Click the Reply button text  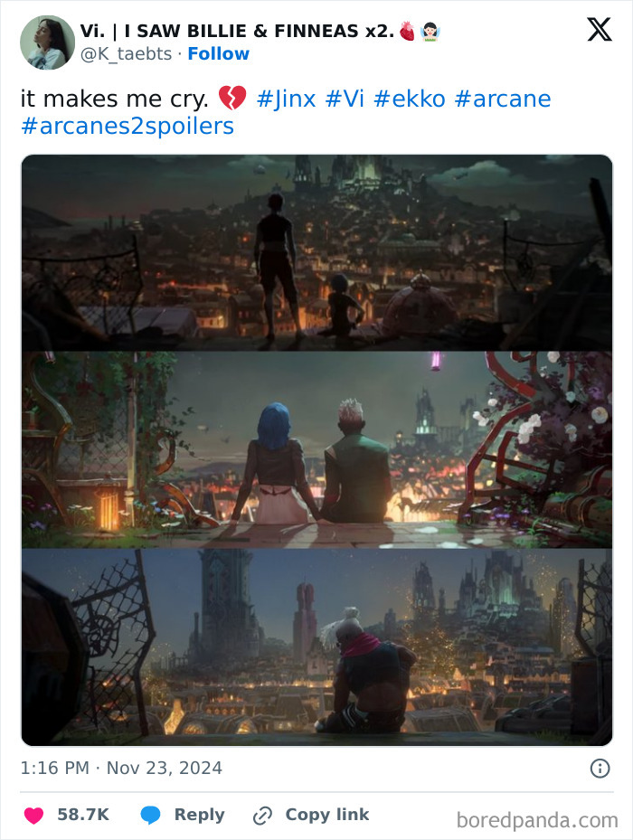coord(199,815)
